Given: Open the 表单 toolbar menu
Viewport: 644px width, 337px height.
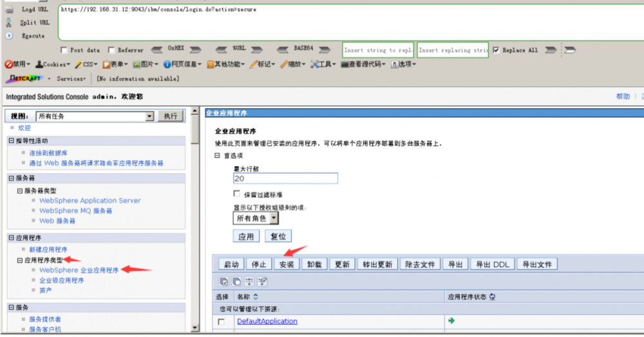Looking at the screenshot, I should [x=115, y=64].
